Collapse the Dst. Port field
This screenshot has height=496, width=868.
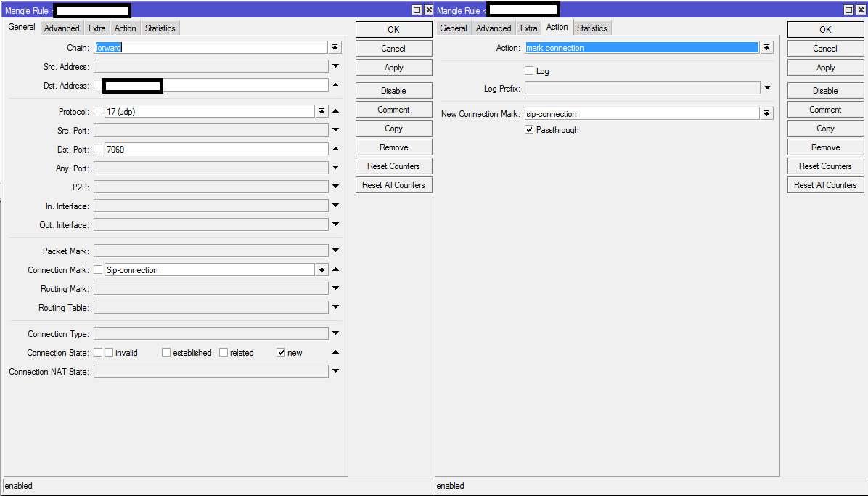(x=335, y=149)
